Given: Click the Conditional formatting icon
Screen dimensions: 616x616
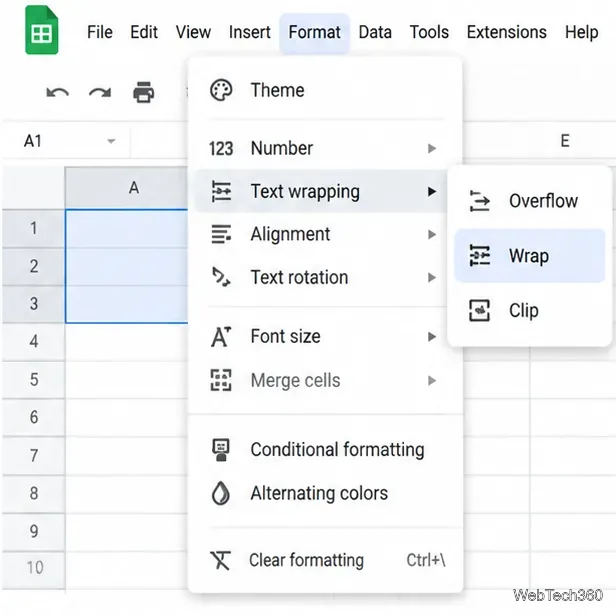Looking at the screenshot, I should [x=221, y=450].
